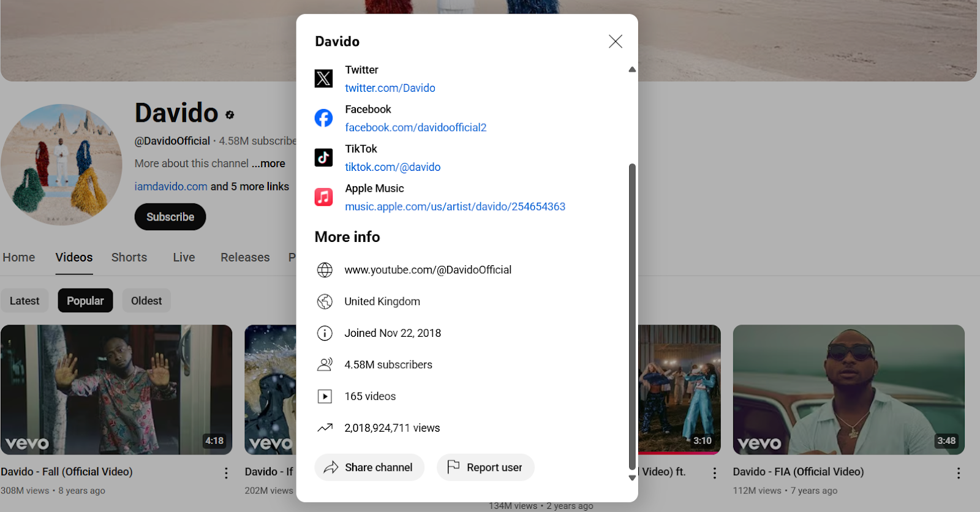The height and width of the screenshot is (512, 980).
Task: Click 'Joined Nov 22, 2018' text
Action: click(393, 333)
